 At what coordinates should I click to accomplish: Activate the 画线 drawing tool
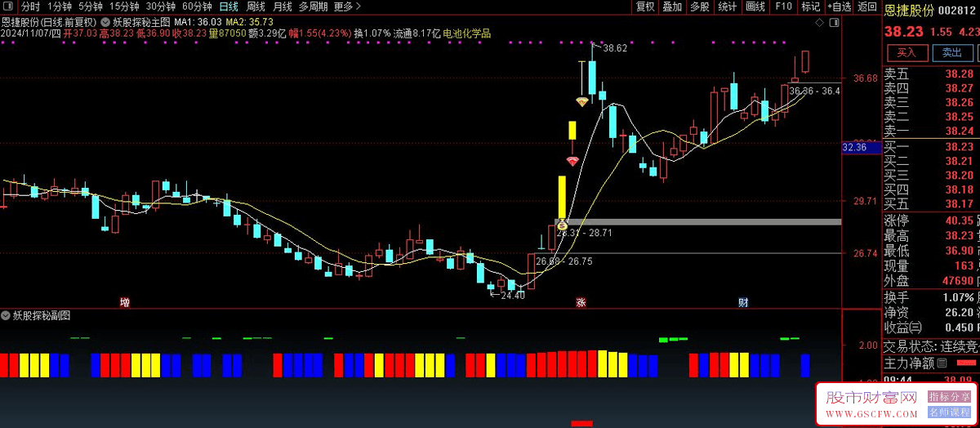[755, 7]
